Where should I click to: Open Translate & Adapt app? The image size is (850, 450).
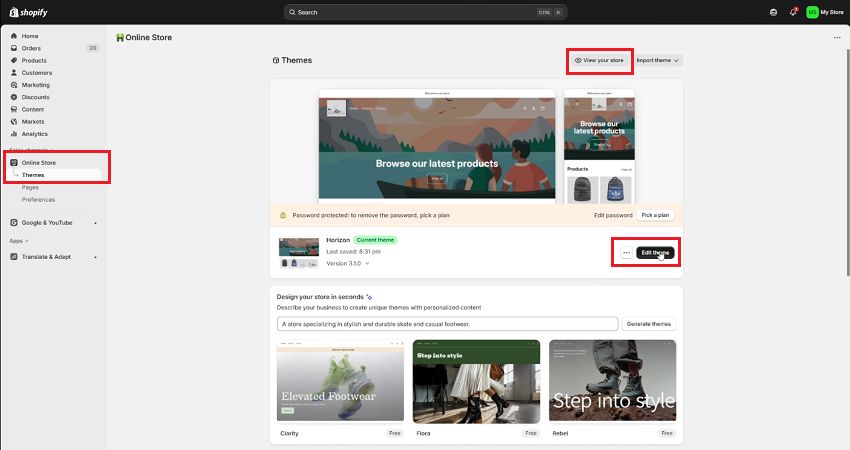46,257
